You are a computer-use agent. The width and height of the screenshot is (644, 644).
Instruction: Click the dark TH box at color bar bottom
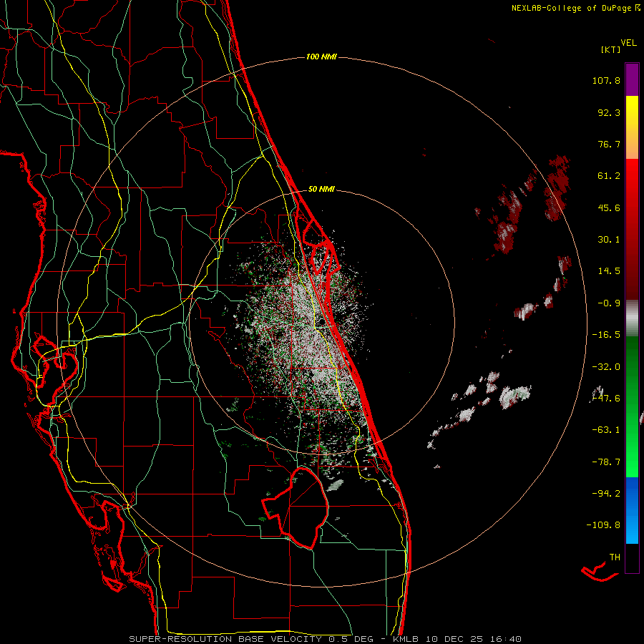632,558
